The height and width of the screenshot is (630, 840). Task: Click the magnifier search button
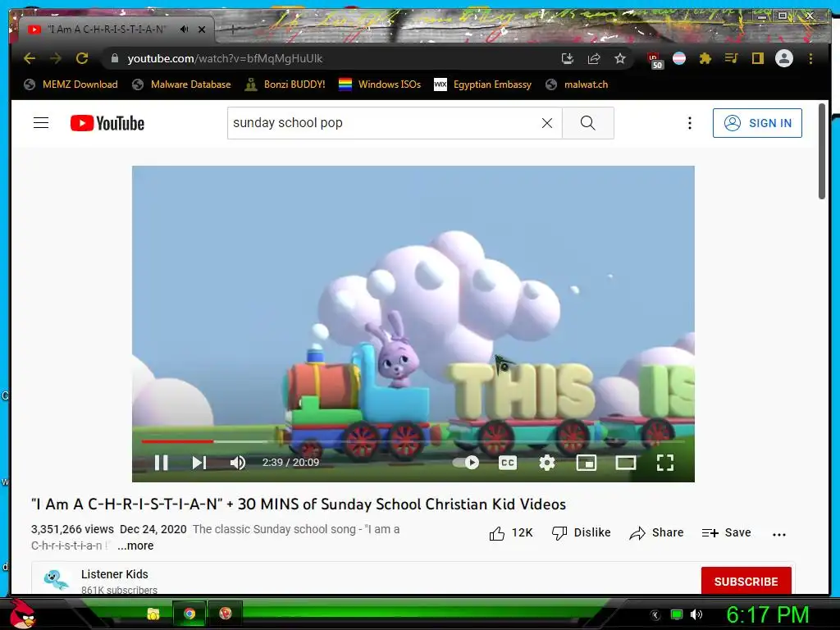pyautogui.click(x=587, y=123)
